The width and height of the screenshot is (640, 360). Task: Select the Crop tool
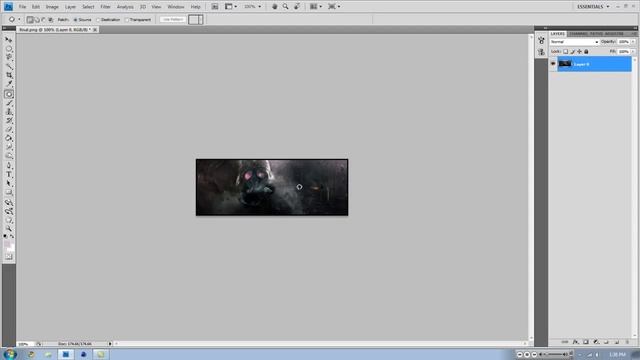(x=9, y=75)
